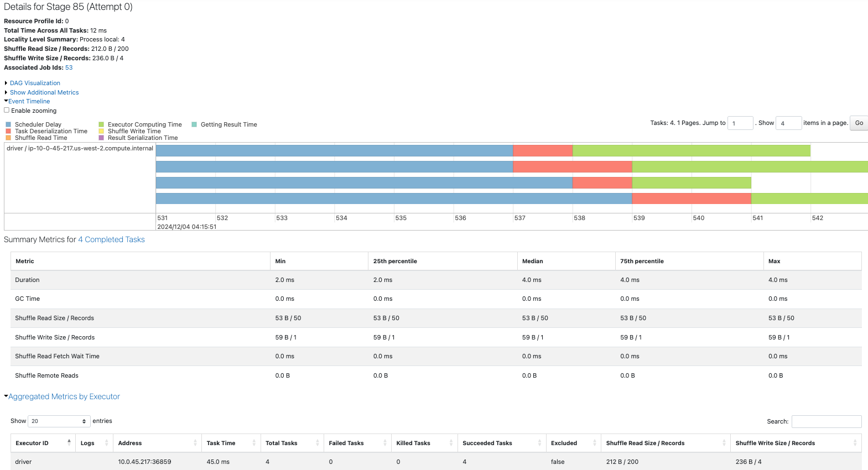Click the 236 B / 4 shuffle write cell
The height and width of the screenshot is (470, 868).
click(x=749, y=462)
